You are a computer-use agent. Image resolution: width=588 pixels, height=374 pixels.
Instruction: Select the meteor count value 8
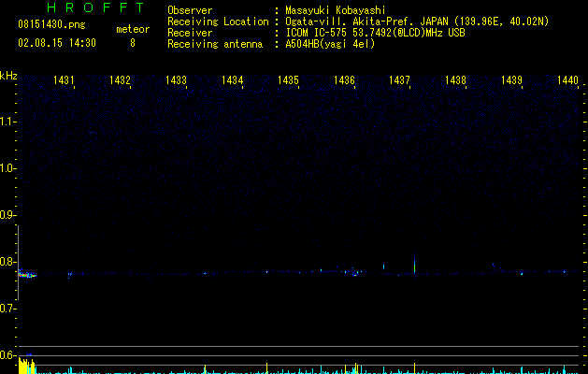click(133, 43)
